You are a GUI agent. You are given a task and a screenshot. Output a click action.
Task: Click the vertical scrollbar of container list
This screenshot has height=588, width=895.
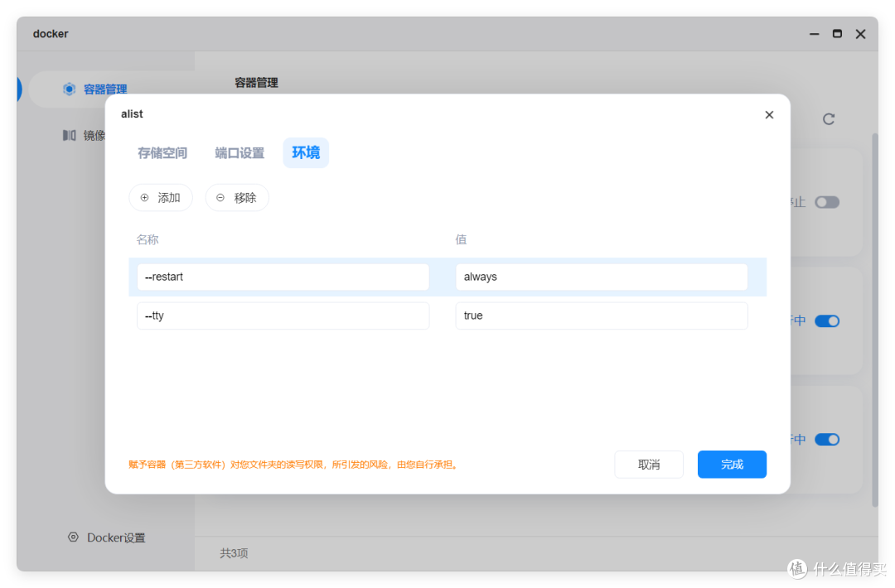(x=875, y=320)
